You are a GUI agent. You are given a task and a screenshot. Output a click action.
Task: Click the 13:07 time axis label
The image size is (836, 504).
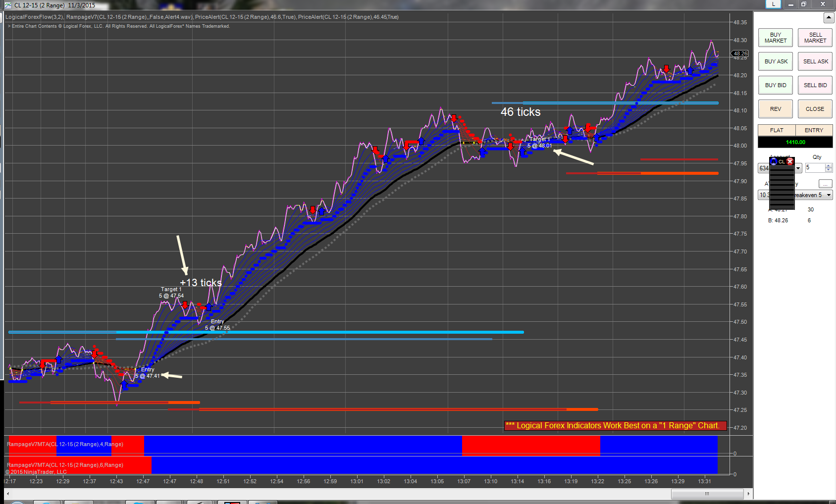(464, 481)
